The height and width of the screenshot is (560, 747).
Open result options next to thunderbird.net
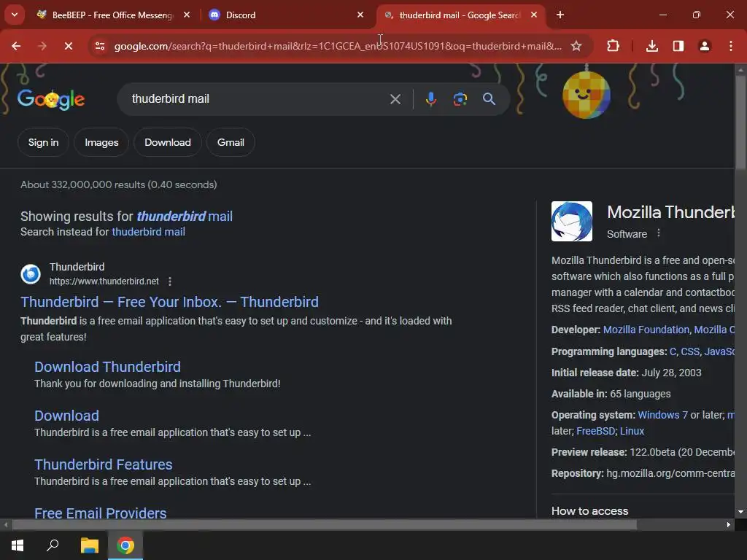169,281
